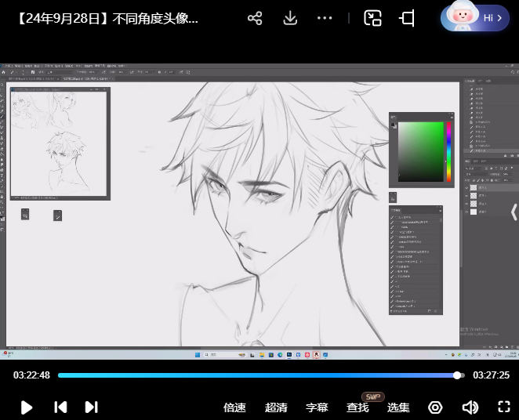Screen dimensions: 519x420
Task: Click the video title text
Action: point(107,18)
